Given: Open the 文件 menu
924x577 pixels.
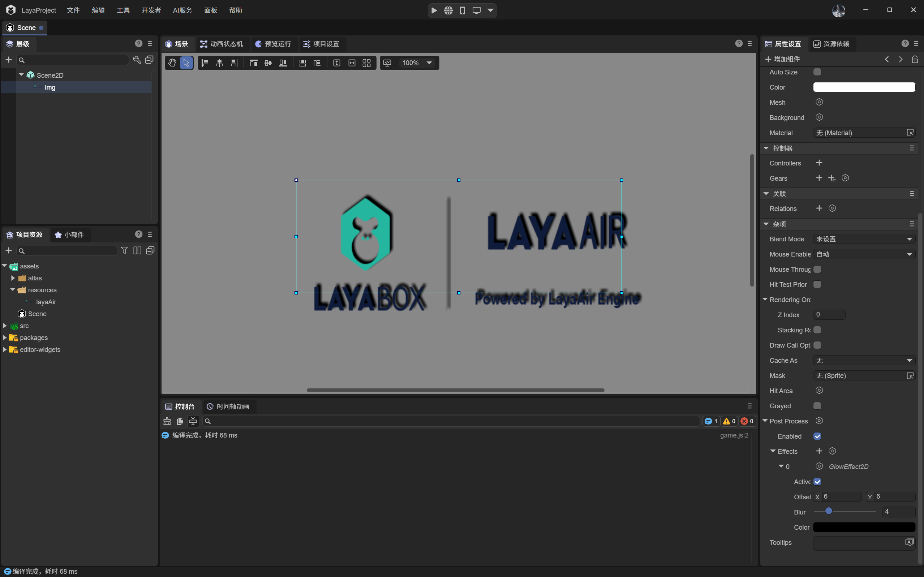Looking at the screenshot, I should click(x=73, y=10).
